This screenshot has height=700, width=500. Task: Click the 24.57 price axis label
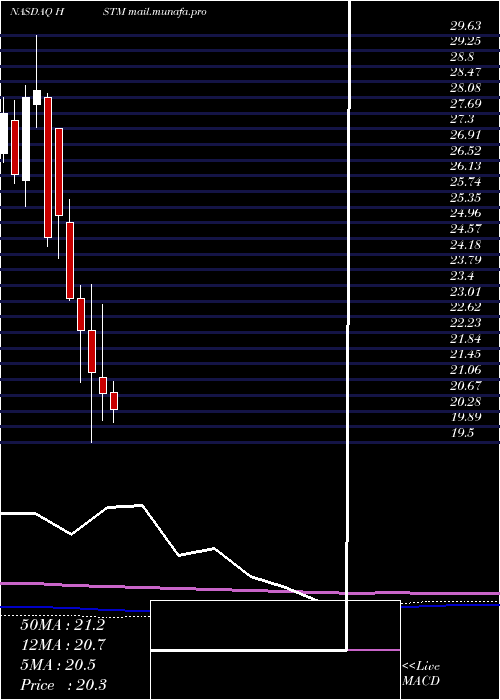pyautogui.click(x=465, y=229)
